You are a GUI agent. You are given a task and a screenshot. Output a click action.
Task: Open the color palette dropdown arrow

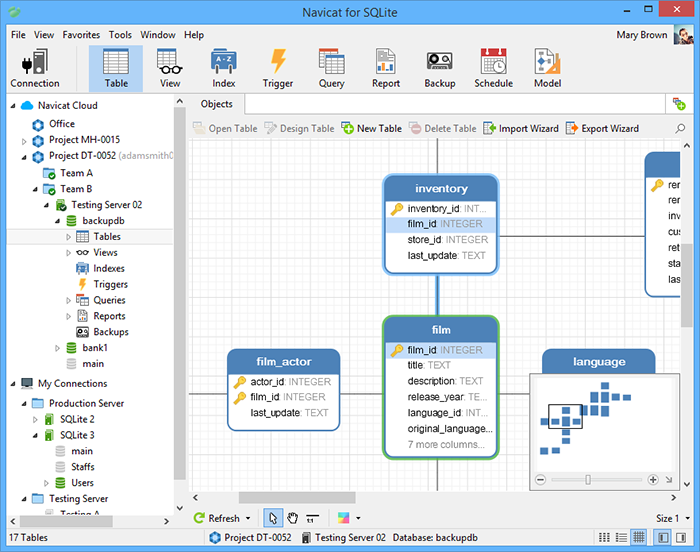pyautogui.click(x=358, y=519)
